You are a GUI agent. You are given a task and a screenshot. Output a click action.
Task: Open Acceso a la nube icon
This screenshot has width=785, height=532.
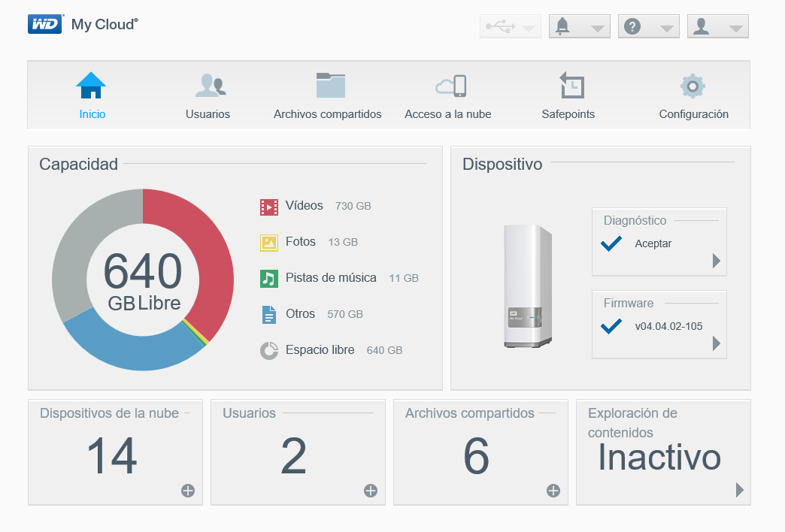[x=451, y=86]
